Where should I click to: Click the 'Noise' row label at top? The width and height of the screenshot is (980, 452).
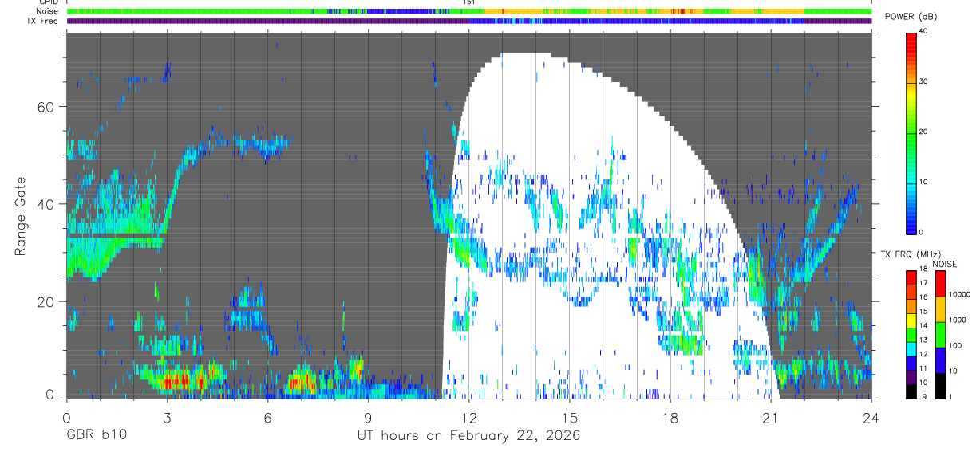pyautogui.click(x=48, y=11)
